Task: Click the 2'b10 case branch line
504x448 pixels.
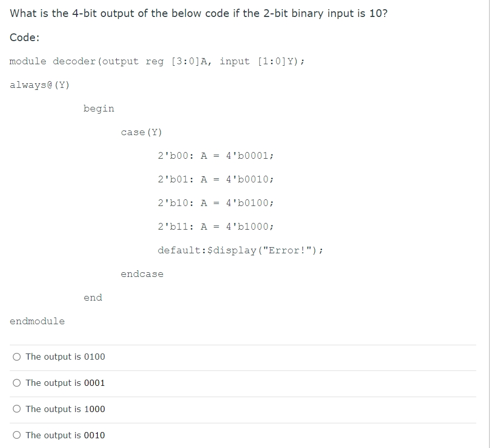Action: (216, 203)
